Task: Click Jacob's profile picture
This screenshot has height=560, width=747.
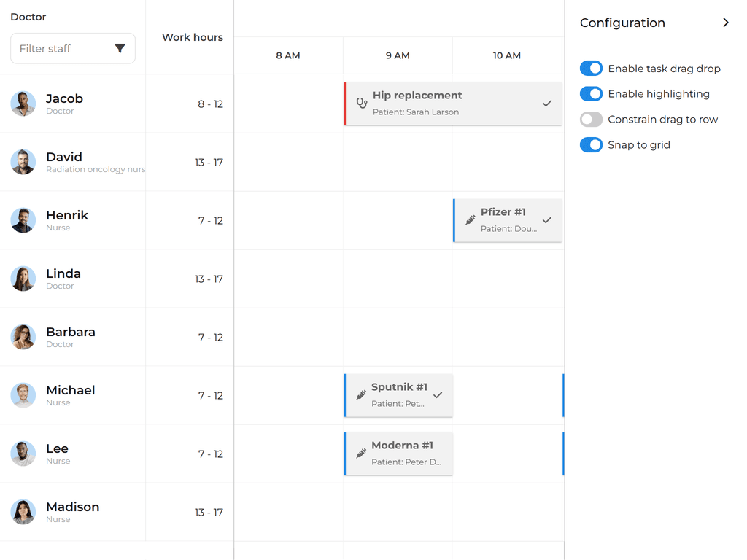Action: coord(23,104)
